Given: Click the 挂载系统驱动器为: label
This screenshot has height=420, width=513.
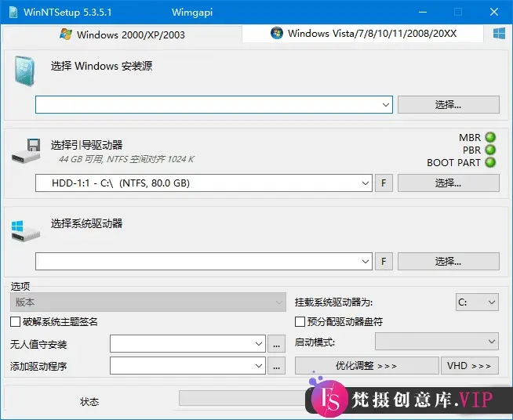Looking at the screenshot, I should [x=333, y=302].
